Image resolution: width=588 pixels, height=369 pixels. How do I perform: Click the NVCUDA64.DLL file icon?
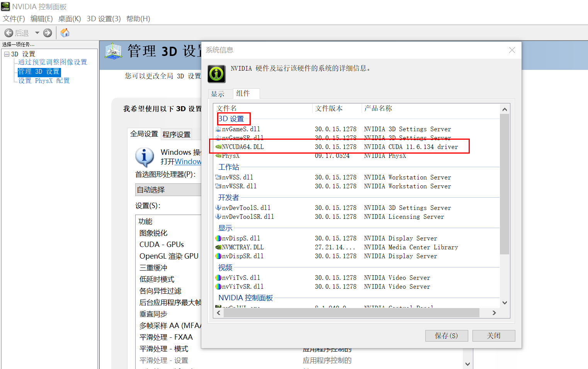pos(218,147)
